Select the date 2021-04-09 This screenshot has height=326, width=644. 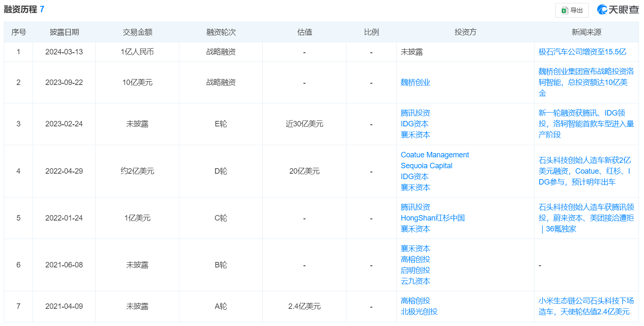64,306
